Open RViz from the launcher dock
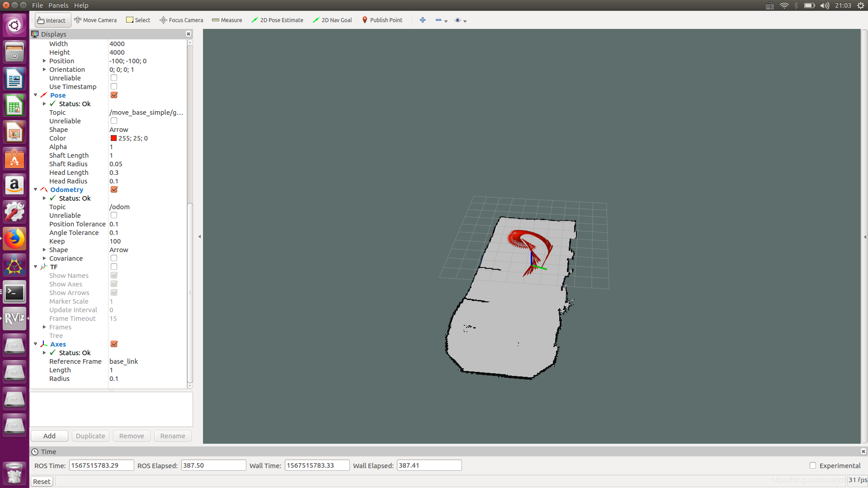Viewport: 868px width, 488px height. pyautogui.click(x=14, y=319)
